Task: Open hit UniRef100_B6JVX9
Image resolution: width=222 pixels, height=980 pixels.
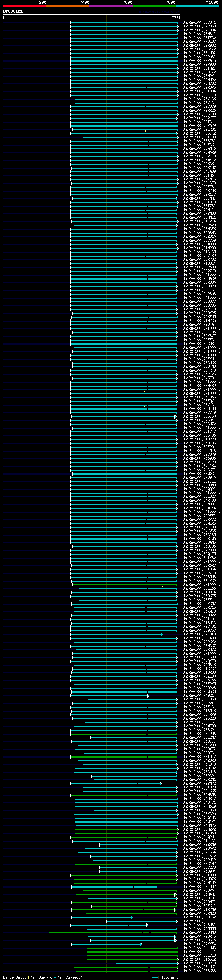Action: (x=199, y=581)
